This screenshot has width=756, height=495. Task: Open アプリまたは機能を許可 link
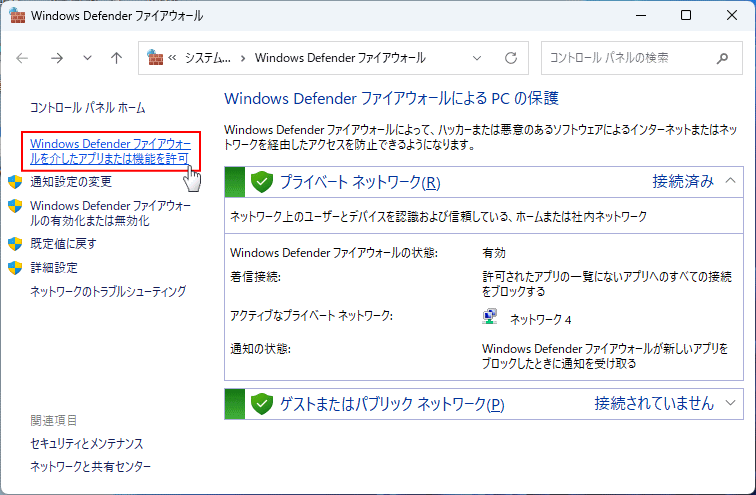pos(110,151)
